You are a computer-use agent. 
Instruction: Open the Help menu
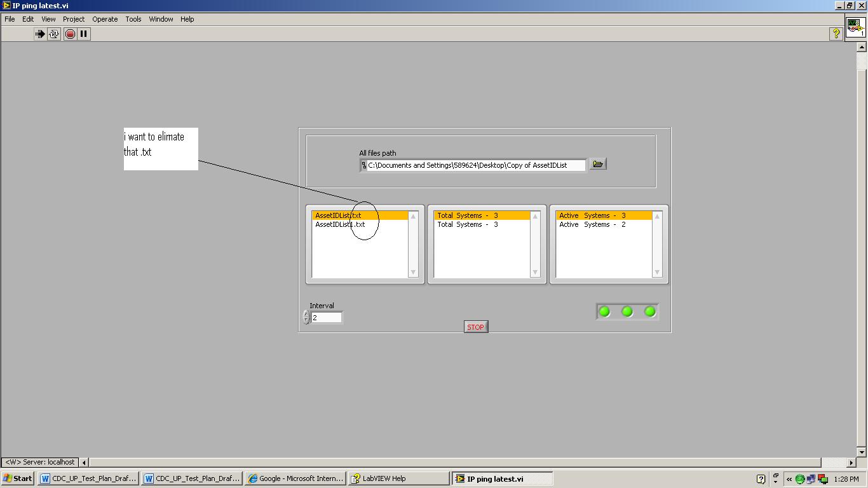pos(187,19)
